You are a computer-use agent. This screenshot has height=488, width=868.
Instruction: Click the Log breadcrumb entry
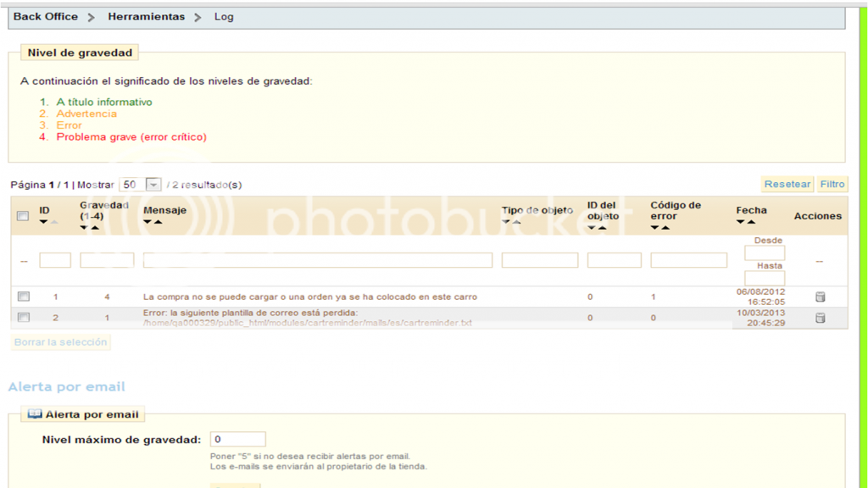[223, 16]
